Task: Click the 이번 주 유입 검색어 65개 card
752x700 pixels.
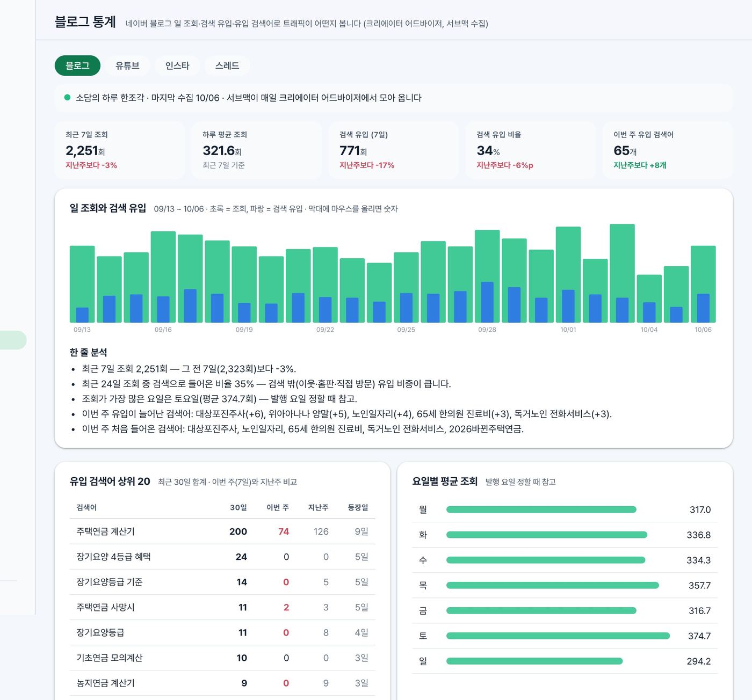Action: tap(668, 150)
